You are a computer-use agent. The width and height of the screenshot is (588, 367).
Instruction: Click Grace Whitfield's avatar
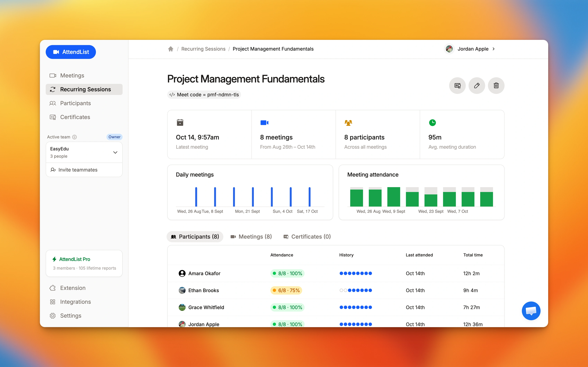point(182,307)
